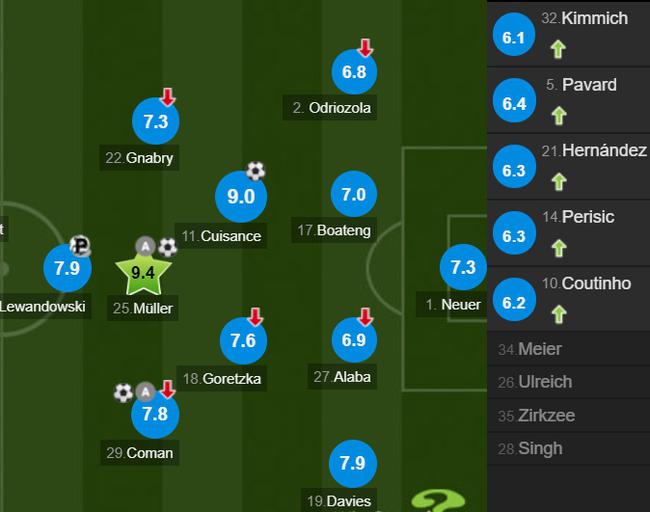The width and height of the screenshot is (650, 512).
Task: Click the green sub-on arrow under Coutinho
Action: point(559,314)
